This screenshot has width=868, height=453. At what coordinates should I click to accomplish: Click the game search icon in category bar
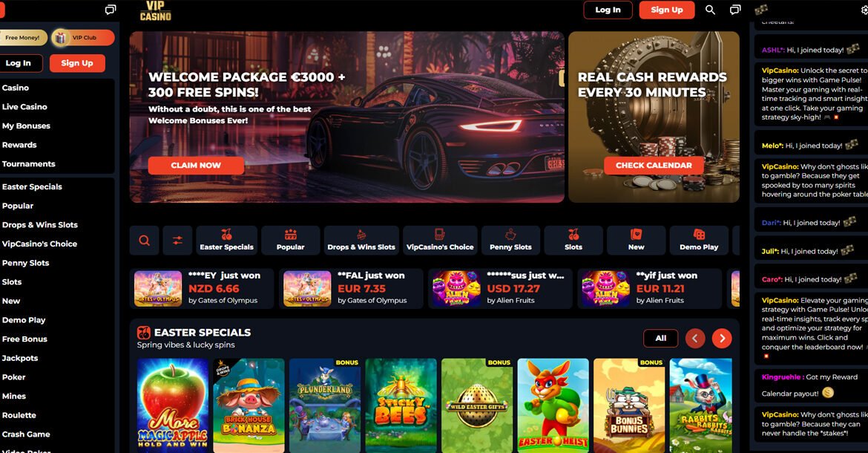(144, 241)
